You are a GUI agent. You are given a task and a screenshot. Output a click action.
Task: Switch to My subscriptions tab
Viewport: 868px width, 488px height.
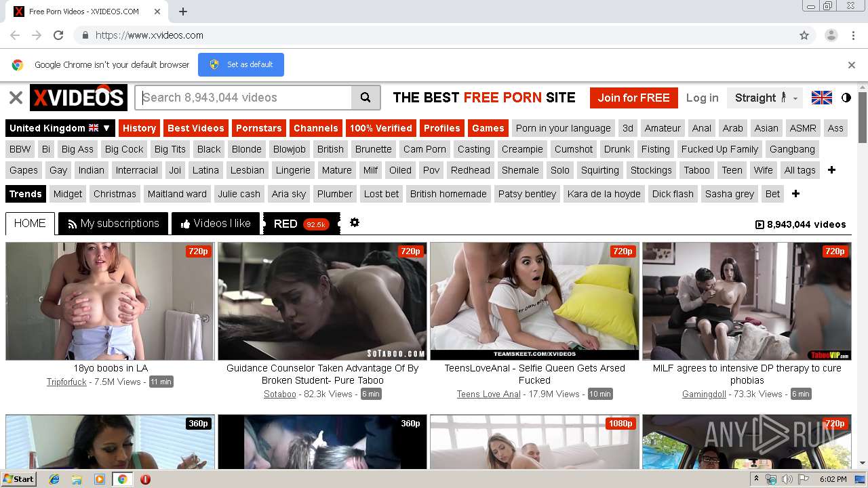[113, 223]
